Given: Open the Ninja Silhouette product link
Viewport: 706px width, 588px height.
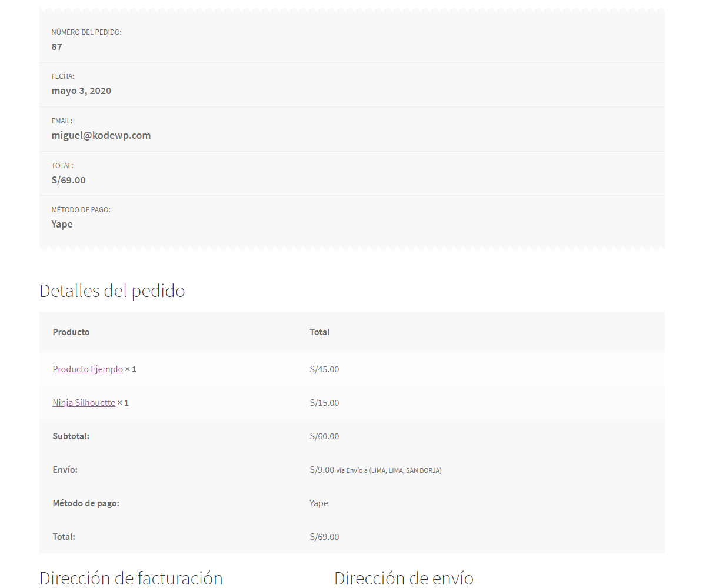Looking at the screenshot, I should [x=83, y=402].
